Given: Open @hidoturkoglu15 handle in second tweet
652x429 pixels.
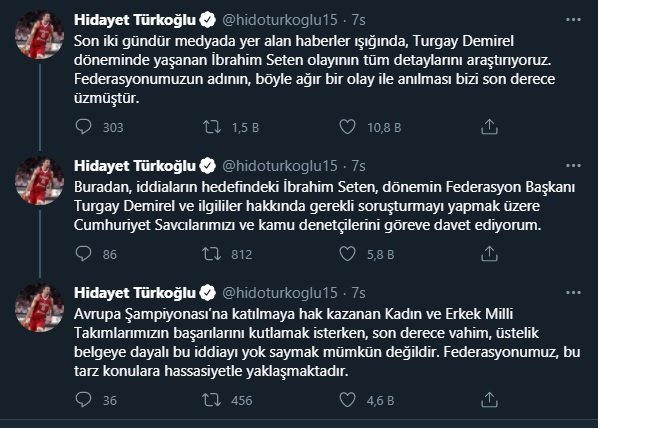Looking at the screenshot, I should pyautogui.click(x=280, y=166).
